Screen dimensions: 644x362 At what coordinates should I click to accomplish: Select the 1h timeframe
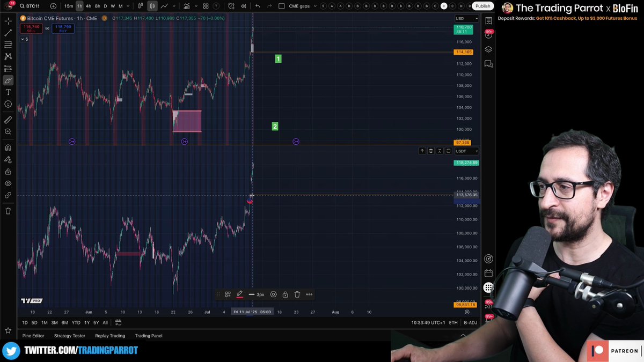(79, 6)
